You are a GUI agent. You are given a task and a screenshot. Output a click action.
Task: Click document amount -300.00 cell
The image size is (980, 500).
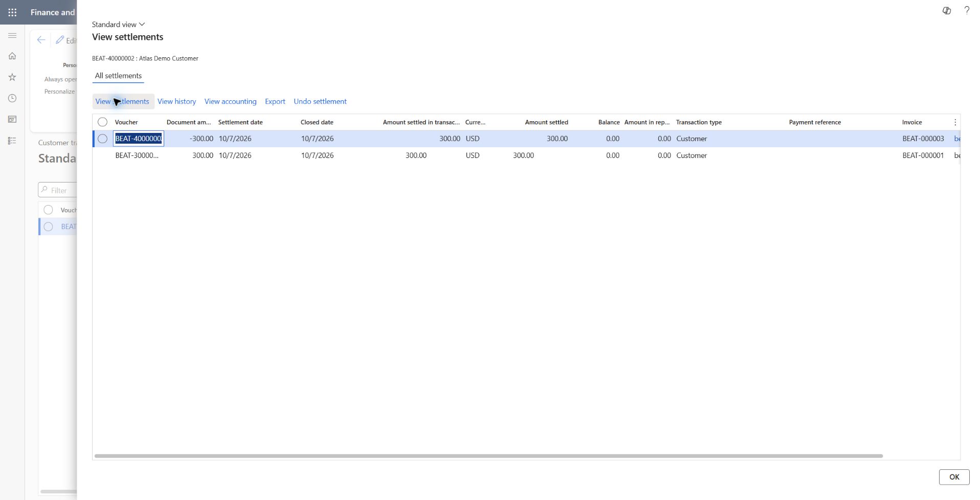point(201,139)
